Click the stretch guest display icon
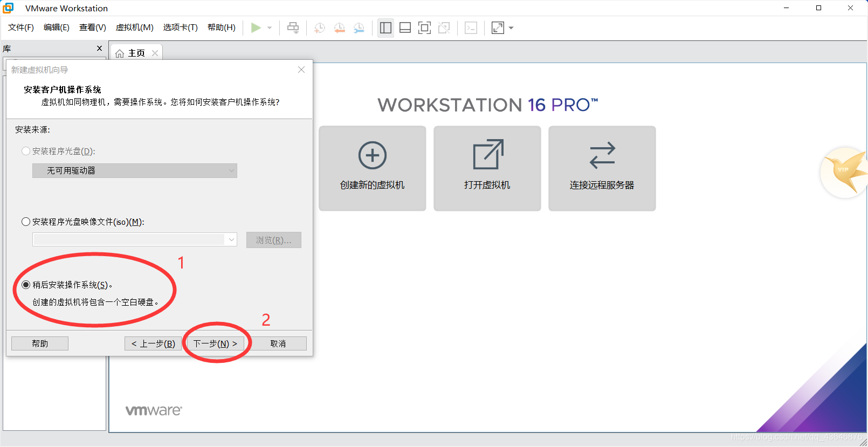Screen dimensions: 868x447 tap(498, 27)
